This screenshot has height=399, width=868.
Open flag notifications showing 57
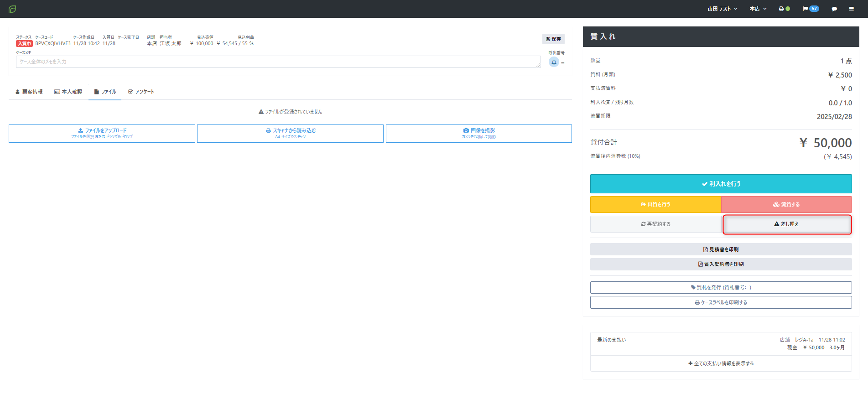pos(811,9)
